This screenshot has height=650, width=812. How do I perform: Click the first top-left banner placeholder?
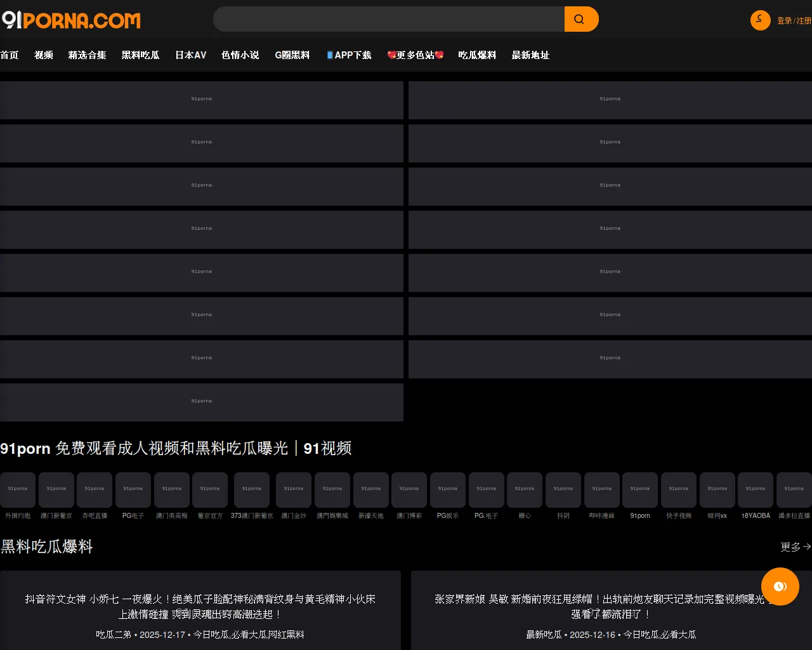pyautogui.click(x=202, y=100)
